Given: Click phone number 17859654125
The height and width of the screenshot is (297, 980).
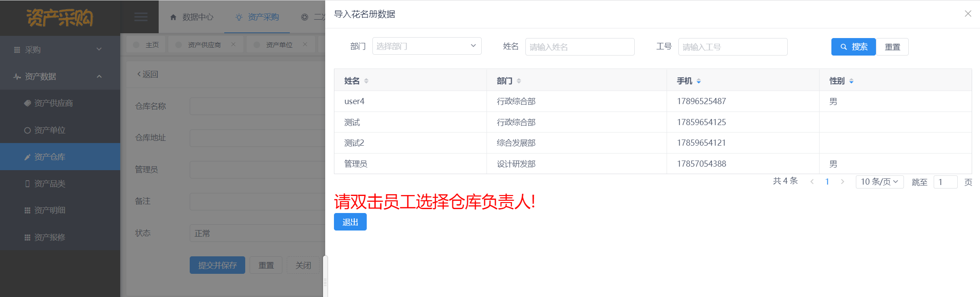Looking at the screenshot, I should point(701,122).
